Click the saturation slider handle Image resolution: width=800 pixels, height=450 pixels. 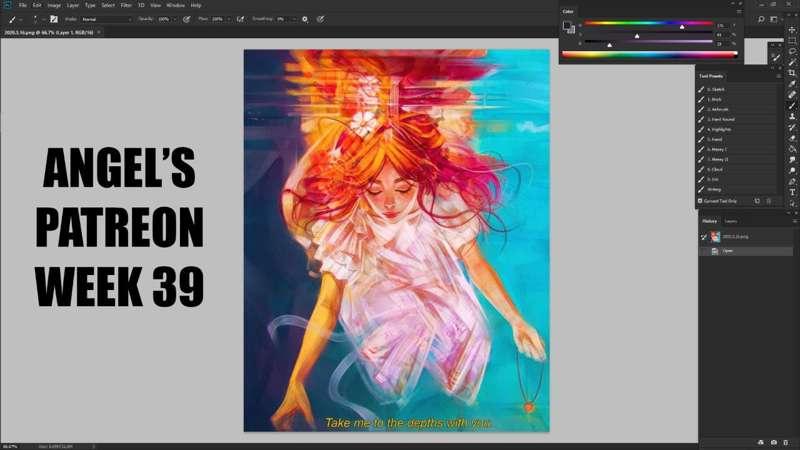pyautogui.click(x=637, y=36)
